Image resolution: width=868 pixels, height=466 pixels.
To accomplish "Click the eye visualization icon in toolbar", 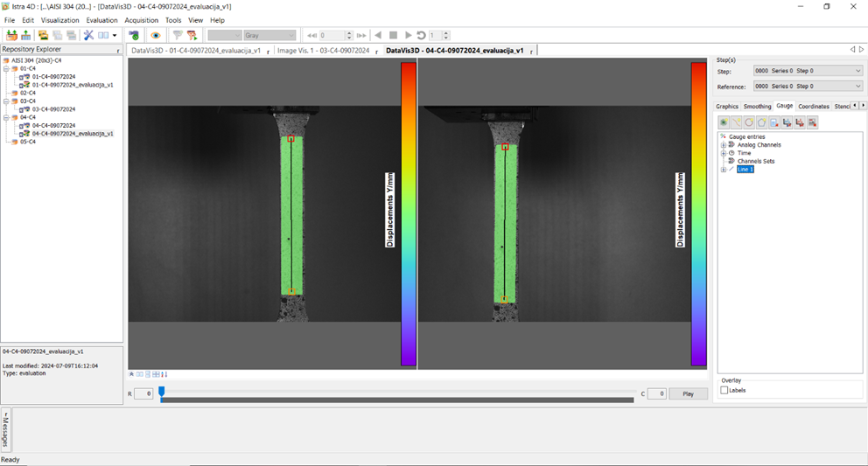I will pos(155,36).
